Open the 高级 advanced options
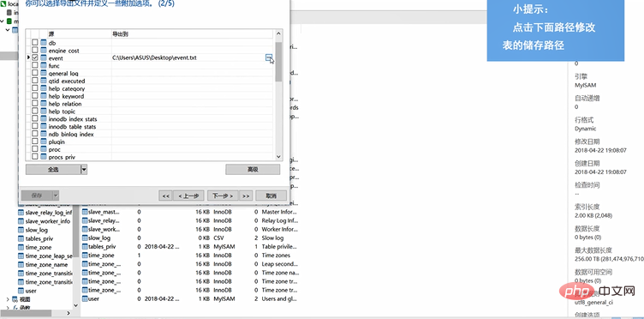Viewport: 644px width, 319px height. click(x=253, y=170)
